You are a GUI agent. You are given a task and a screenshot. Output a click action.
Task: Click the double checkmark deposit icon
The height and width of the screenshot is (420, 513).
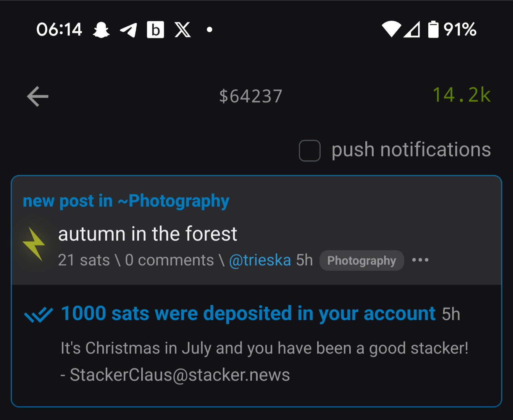38,315
